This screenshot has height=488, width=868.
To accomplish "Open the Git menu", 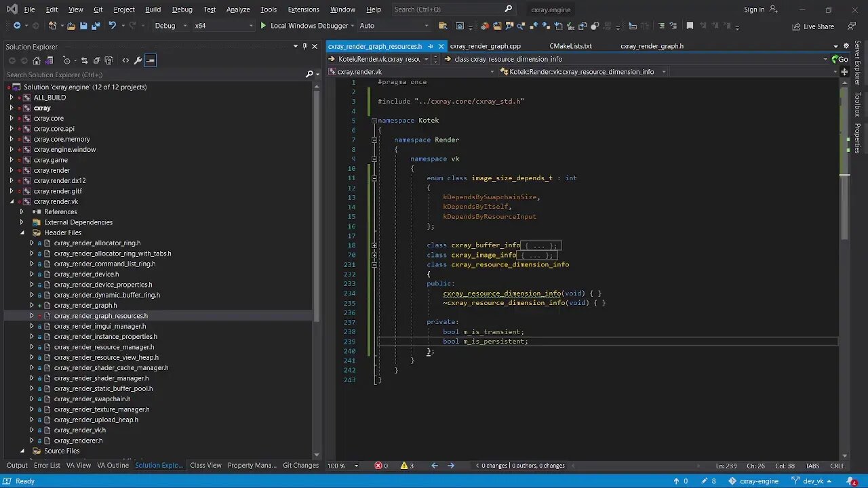I will click(98, 9).
